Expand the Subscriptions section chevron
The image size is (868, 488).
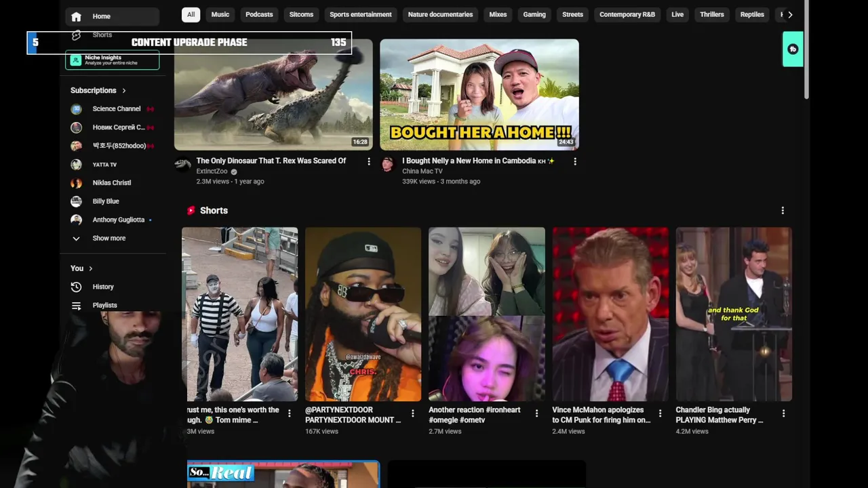coord(124,90)
